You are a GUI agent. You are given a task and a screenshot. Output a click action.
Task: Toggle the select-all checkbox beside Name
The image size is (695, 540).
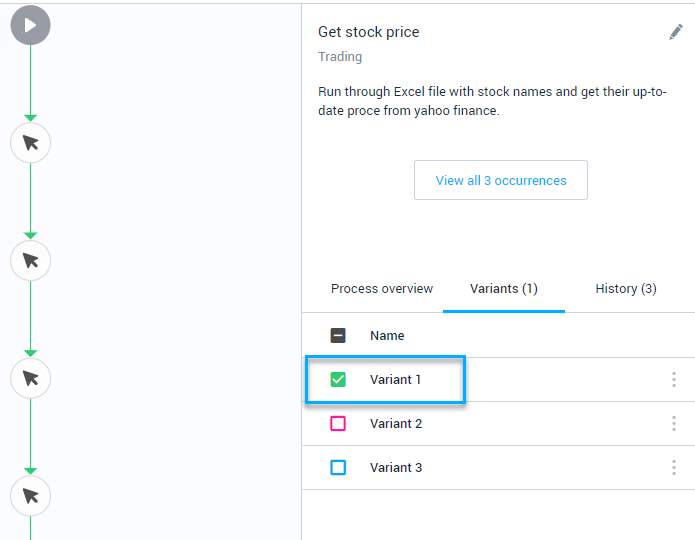click(338, 336)
